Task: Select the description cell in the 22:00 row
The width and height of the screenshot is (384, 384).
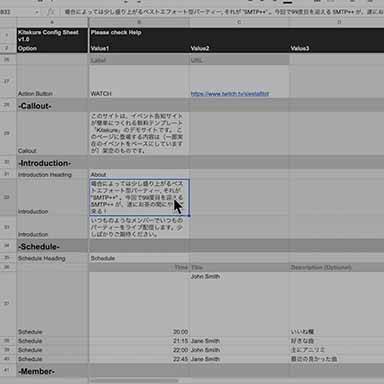Action: point(337,350)
